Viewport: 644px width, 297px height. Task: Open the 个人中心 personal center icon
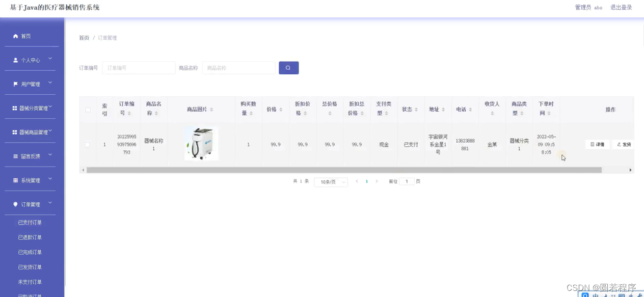[x=15, y=60]
